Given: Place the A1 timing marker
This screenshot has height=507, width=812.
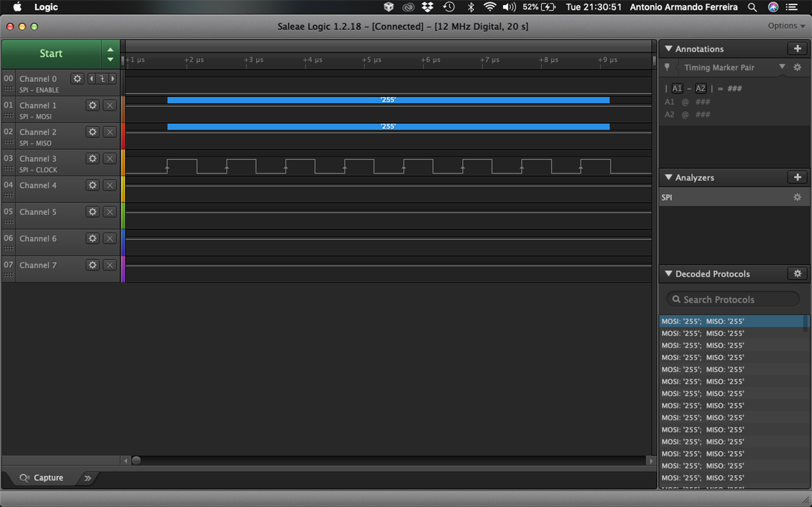Looking at the screenshot, I should tap(677, 88).
